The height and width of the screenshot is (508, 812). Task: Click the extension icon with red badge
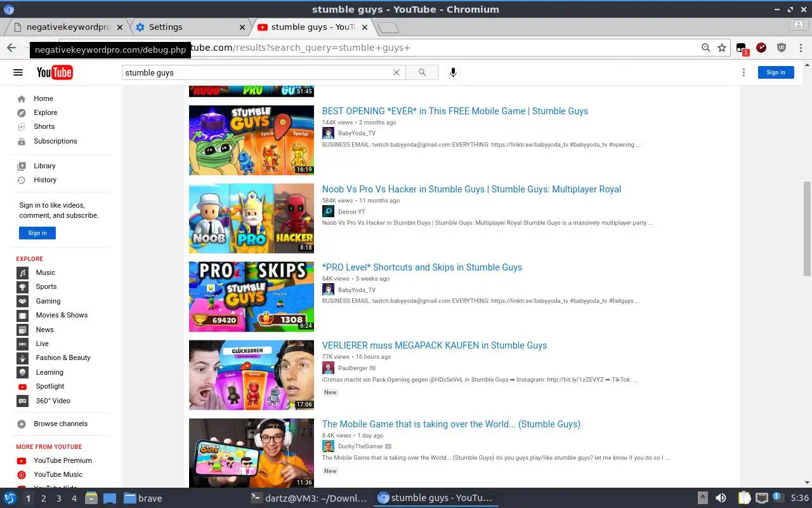[x=742, y=48]
